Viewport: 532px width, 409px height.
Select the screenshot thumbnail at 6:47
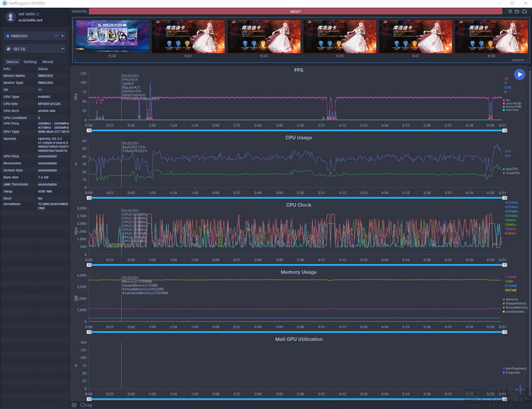416,36
